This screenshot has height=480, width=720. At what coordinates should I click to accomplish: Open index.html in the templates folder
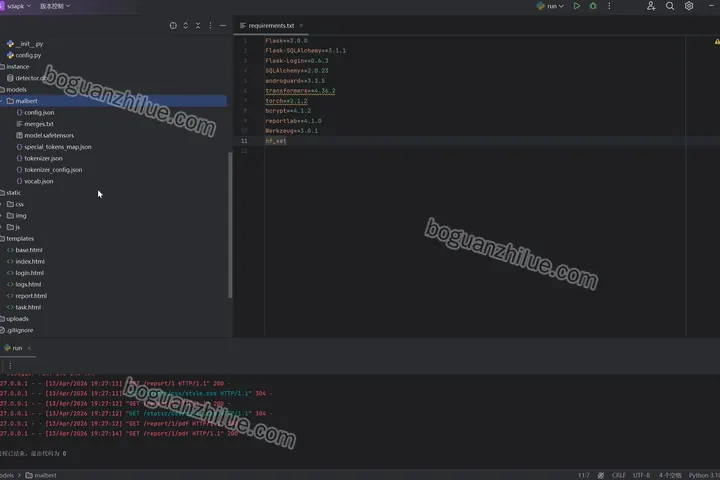[30, 261]
